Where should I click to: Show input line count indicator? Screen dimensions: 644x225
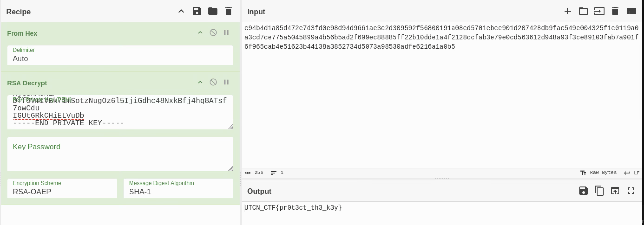point(277,173)
